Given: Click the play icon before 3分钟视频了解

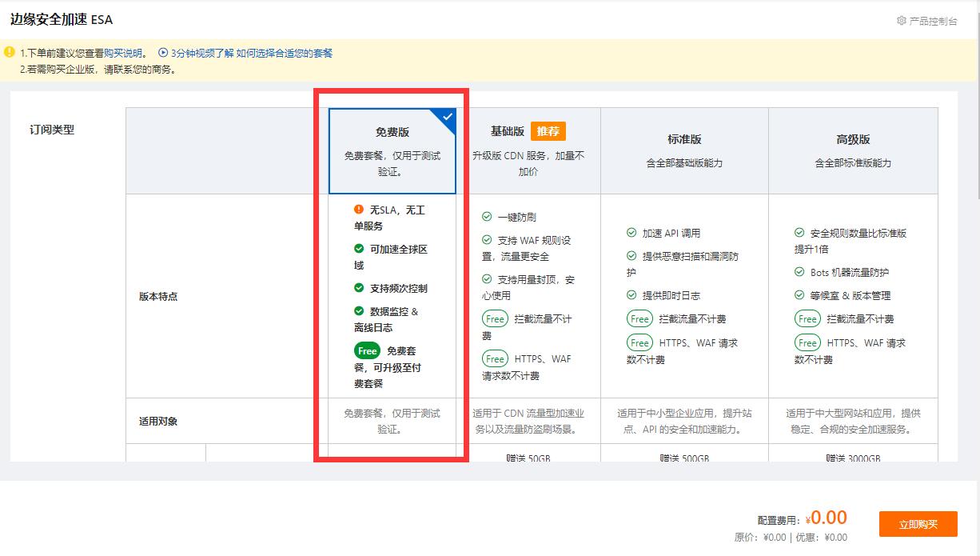Looking at the screenshot, I should [165, 53].
